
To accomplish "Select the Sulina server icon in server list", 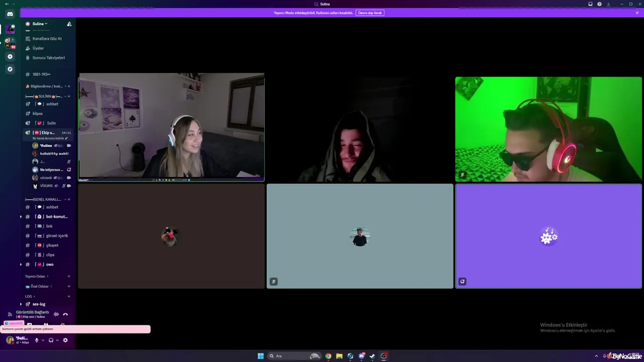I will point(10,30).
